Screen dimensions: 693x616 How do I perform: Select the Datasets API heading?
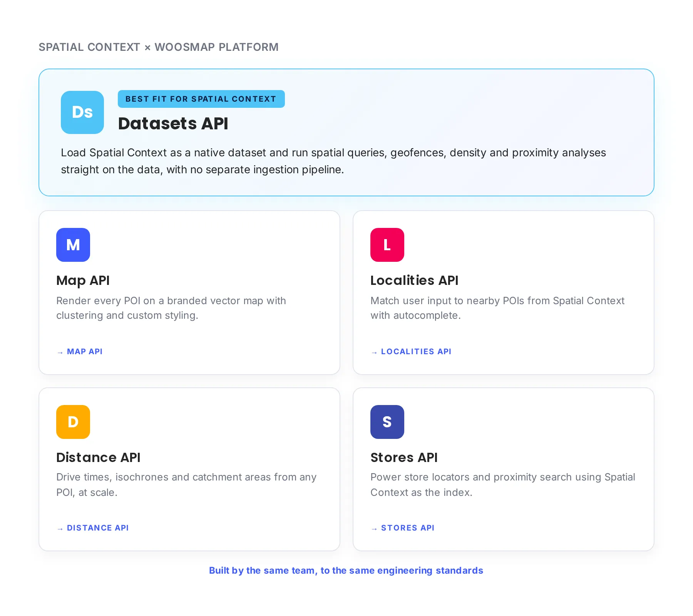[x=173, y=124]
